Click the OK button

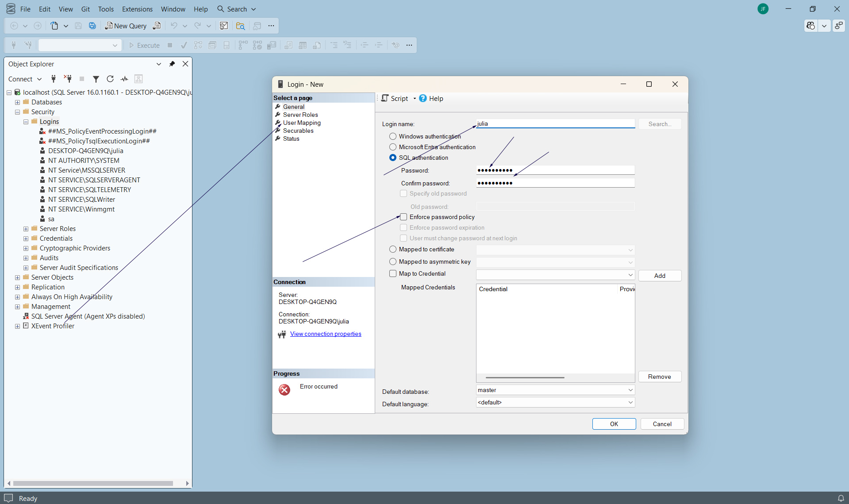click(x=614, y=424)
